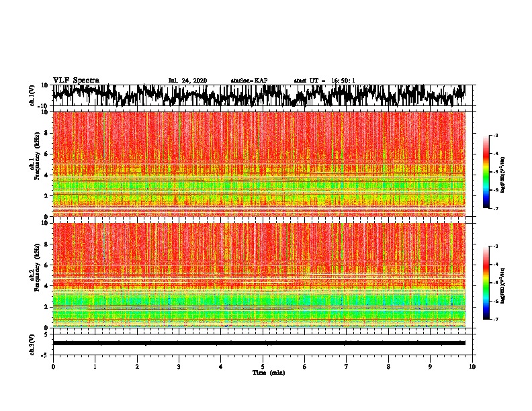The width and height of the screenshot is (532, 411).
Task: Click time axis tick label "3"
Action: (x=179, y=367)
